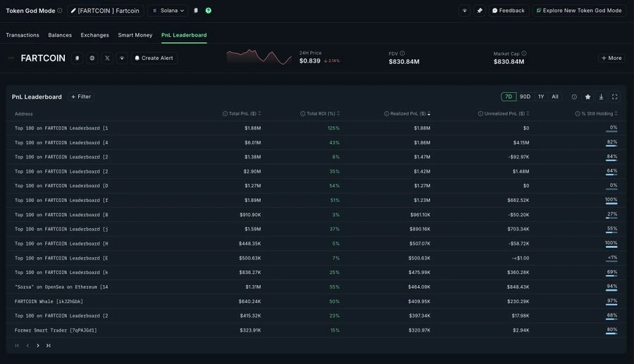
Task: Click the 24H price sparkline chart
Action: pyautogui.click(x=259, y=57)
